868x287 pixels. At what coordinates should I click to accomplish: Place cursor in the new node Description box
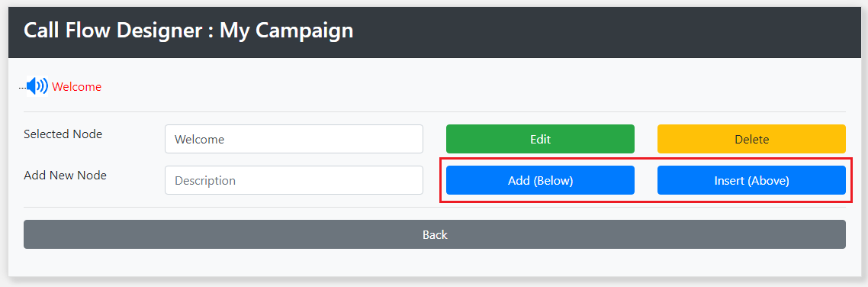pyautogui.click(x=294, y=180)
